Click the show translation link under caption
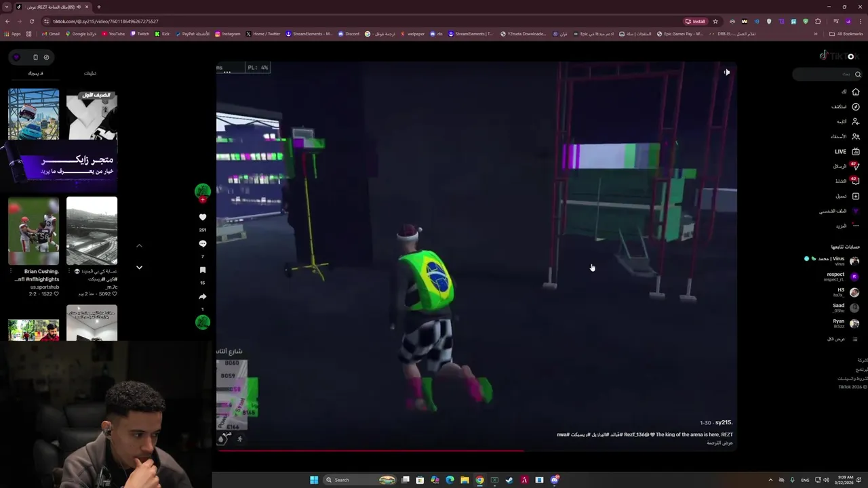This screenshot has width=868, height=488. tap(719, 443)
